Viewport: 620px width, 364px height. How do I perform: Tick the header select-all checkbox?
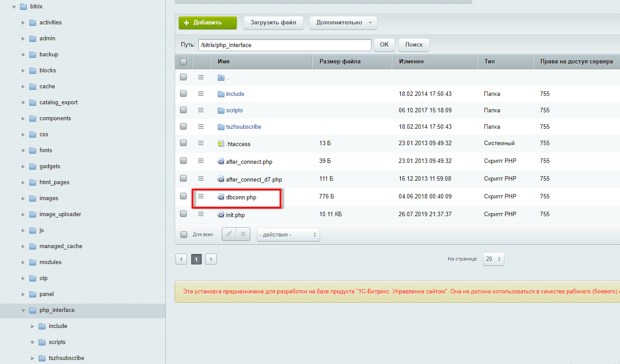[x=183, y=62]
